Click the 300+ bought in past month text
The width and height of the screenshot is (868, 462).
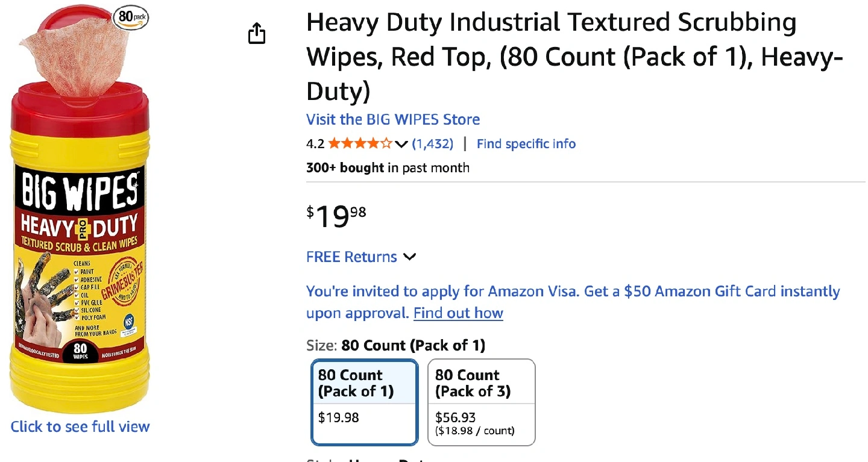pos(388,167)
